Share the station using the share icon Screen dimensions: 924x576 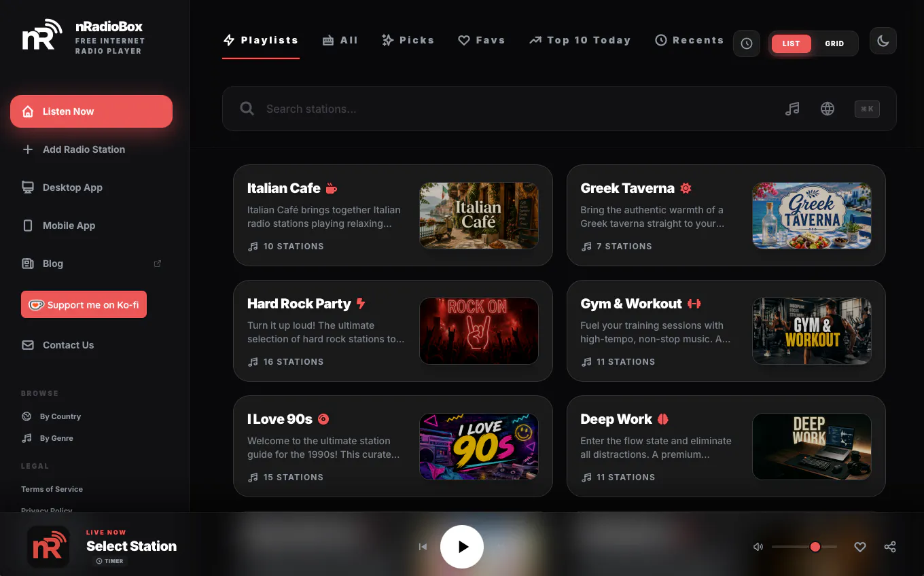pyautogui.click(x=890, y=547)
